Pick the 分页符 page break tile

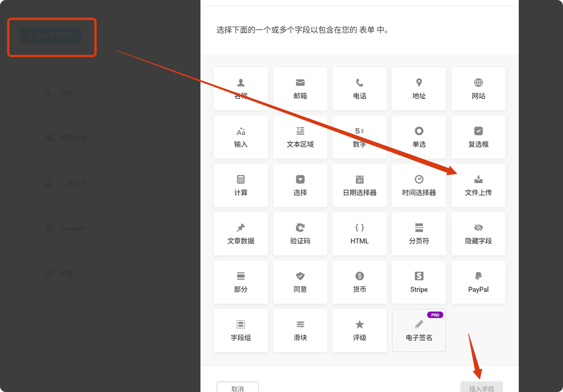click(419, 234)
